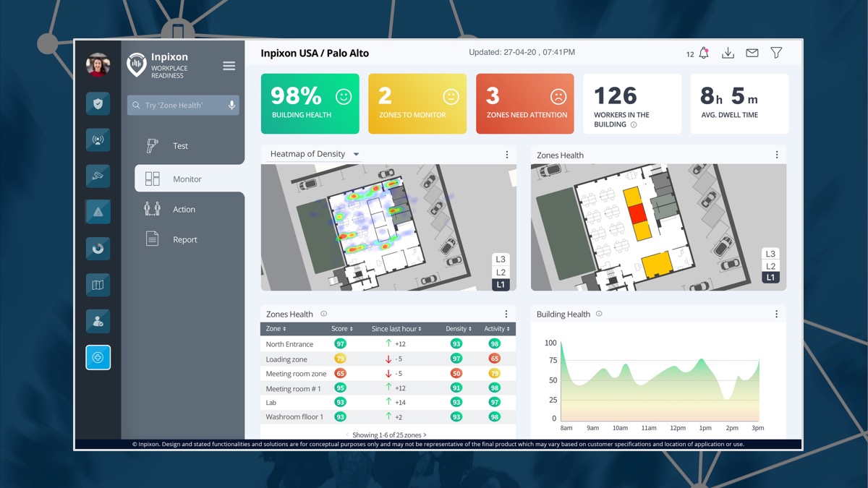Click the Lab zone row
The width and height of the screenshot is (868, 488).
[388, 402]
